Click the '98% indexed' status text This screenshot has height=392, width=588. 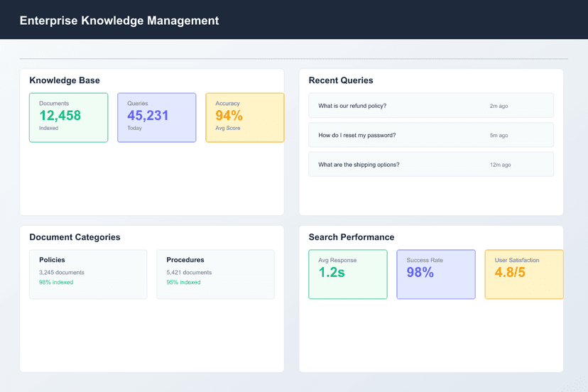click(56, 282)
